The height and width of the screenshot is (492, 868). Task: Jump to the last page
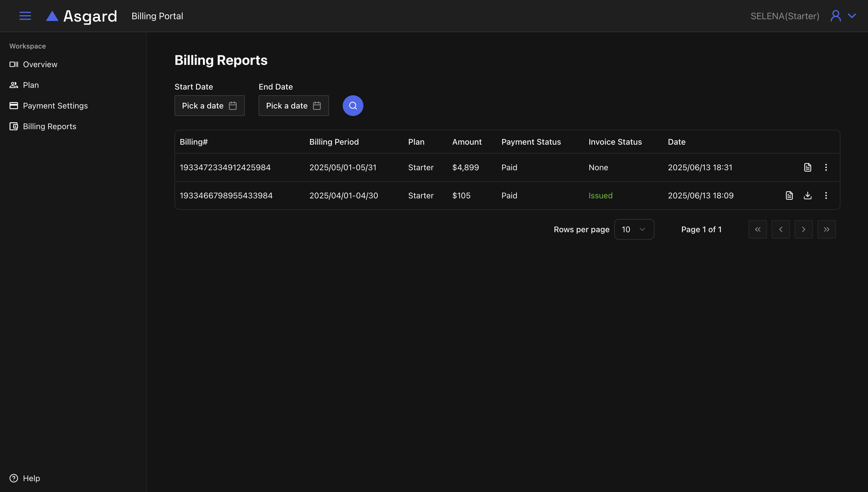826,229
